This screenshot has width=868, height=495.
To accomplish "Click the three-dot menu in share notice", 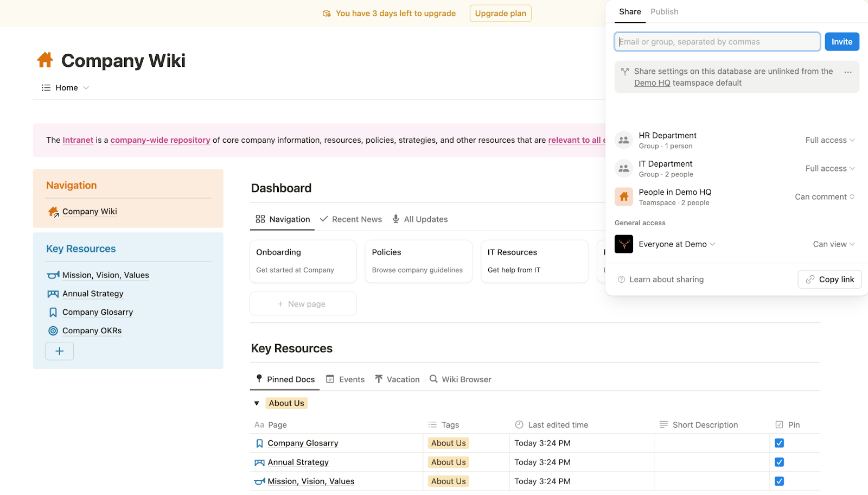I will [x=847, y=72].
